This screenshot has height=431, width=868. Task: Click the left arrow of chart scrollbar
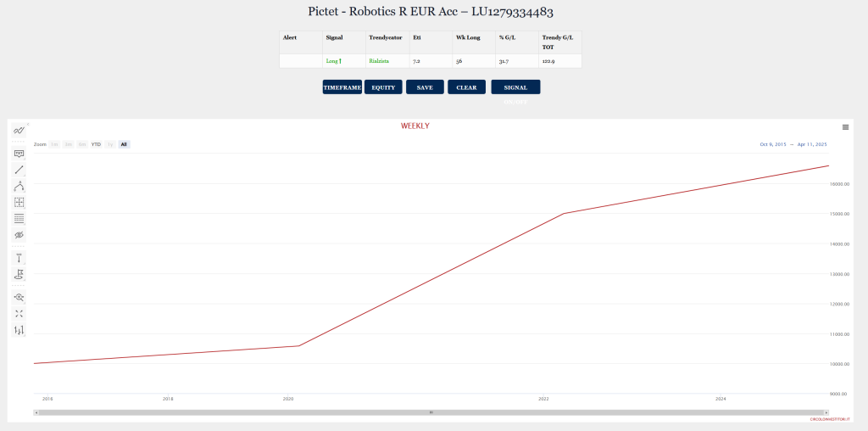36,412
